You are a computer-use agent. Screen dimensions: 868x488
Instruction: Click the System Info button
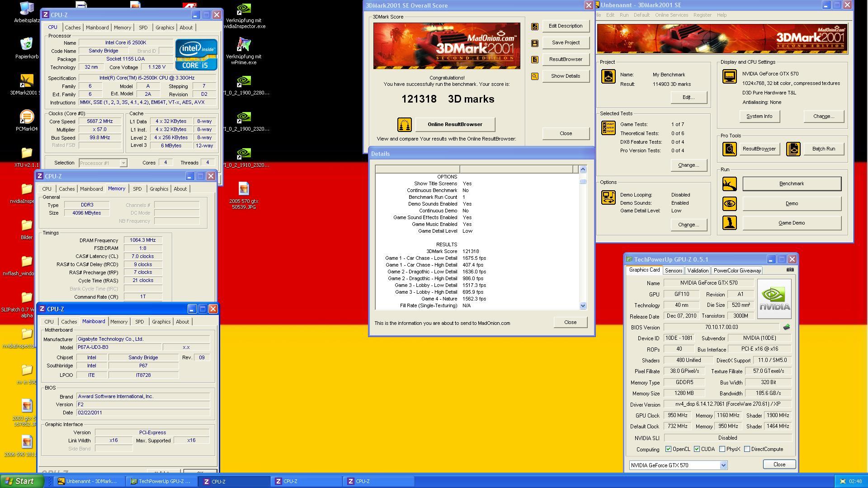click(759, 116)
